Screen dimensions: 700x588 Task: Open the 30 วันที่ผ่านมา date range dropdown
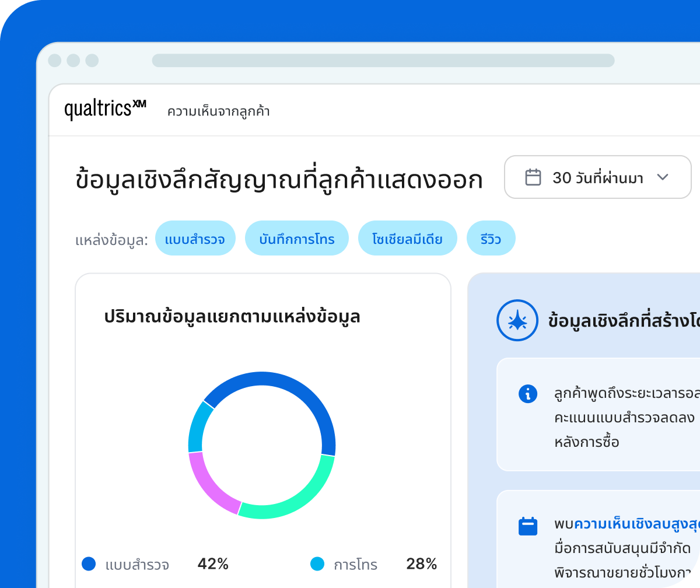coord(597,177)
